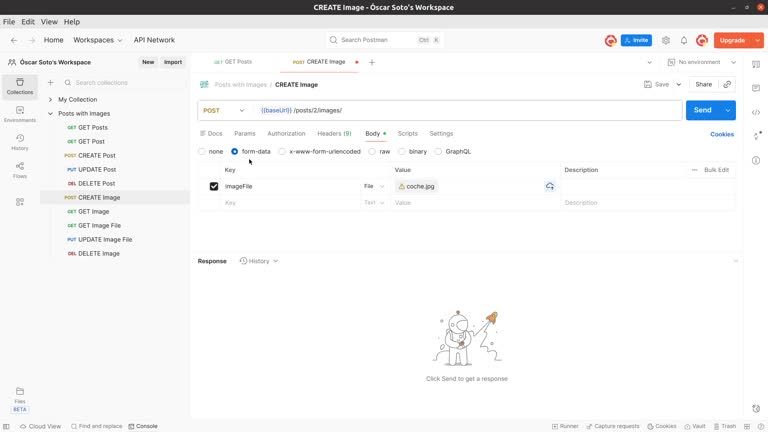The width and height of the screenshot is (768, 432).
Task: Click the request URL input field
Action: pos(469,111)
